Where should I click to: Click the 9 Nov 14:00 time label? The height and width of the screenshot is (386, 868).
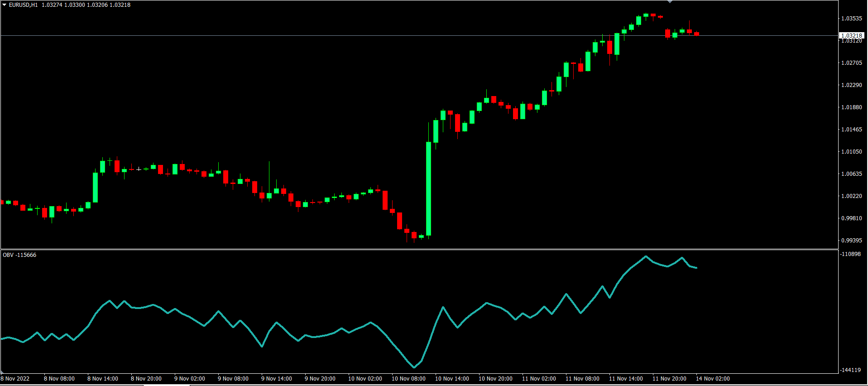click(277, 379)
